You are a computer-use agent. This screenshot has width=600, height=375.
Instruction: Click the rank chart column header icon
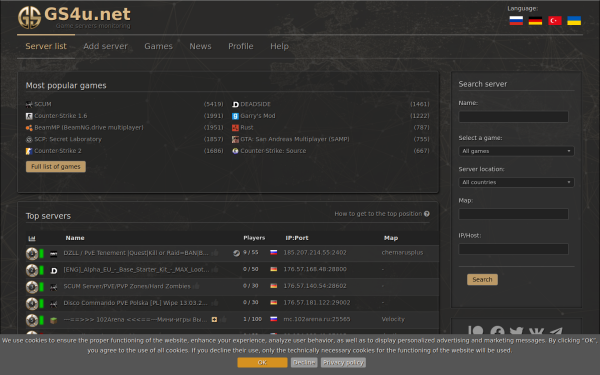click(x=32, y=238)
